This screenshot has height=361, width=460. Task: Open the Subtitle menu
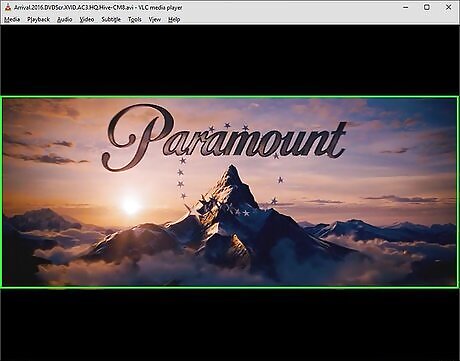coord(111,20)
